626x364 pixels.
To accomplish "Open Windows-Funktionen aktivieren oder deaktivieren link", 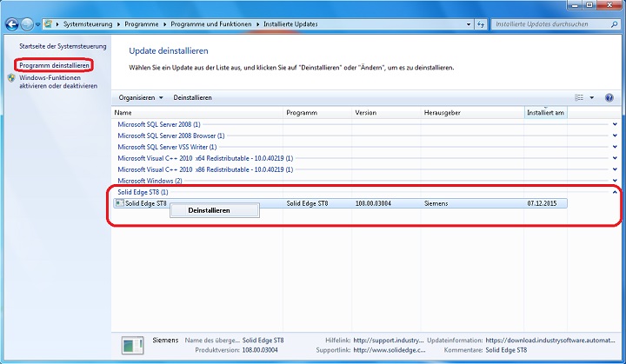I will click(x=58, y=82).
